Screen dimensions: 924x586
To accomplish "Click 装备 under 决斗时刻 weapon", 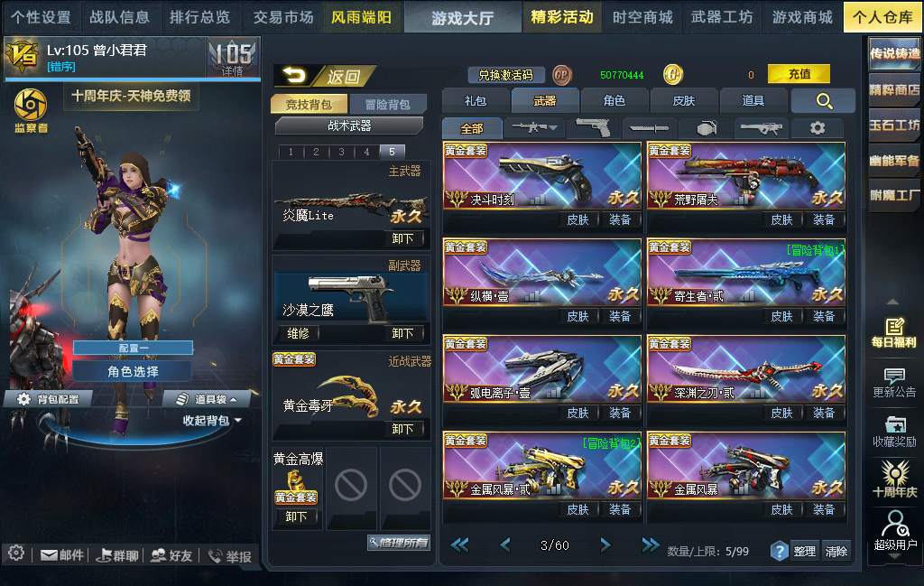I will [619, 220].
